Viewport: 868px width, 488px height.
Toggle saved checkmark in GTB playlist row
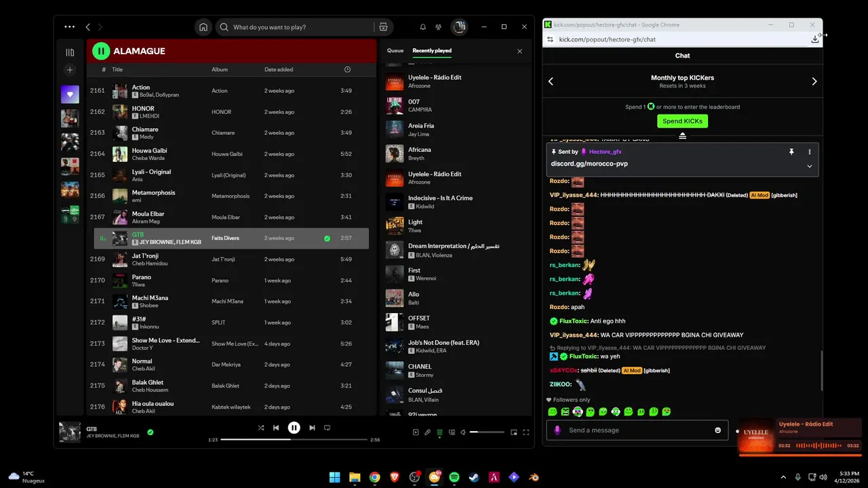coord(327,239)
